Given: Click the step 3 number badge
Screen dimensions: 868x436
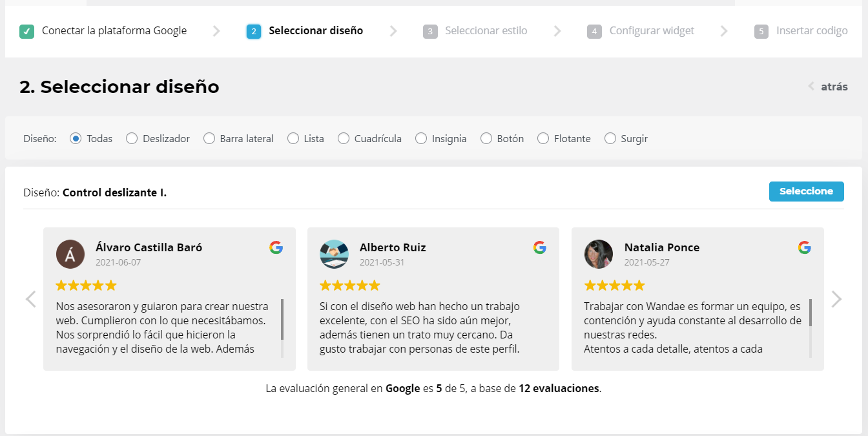Looking at the screenshot, I should pyautogui.click(x=430, y=31).
